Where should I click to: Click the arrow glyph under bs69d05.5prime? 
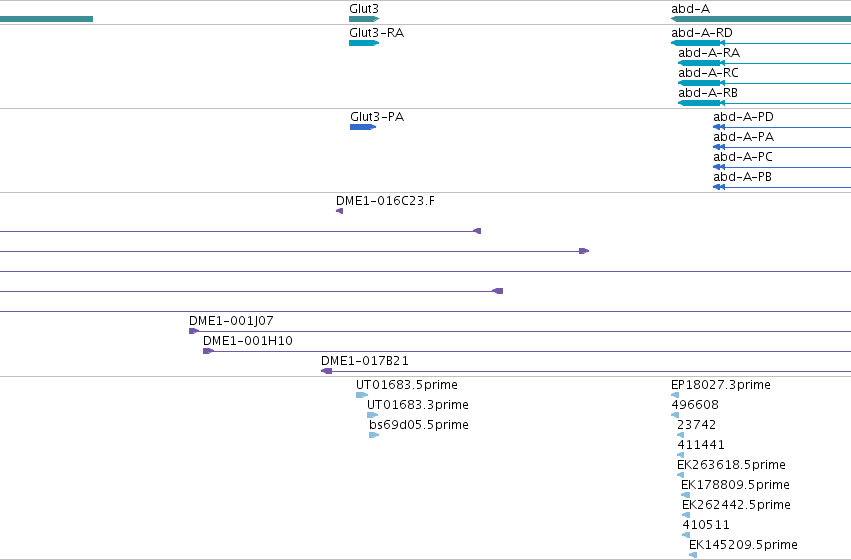pyautogui.click(x=374, y=435)
